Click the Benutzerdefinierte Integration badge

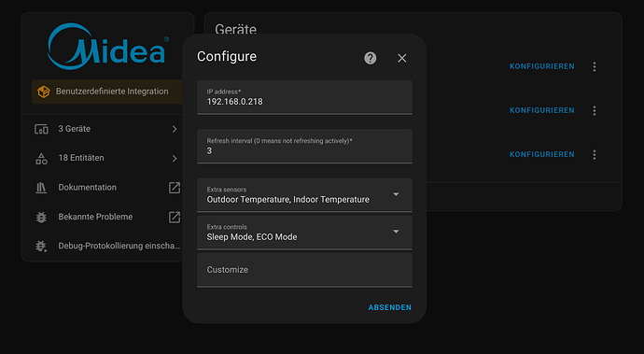(106, 92)
